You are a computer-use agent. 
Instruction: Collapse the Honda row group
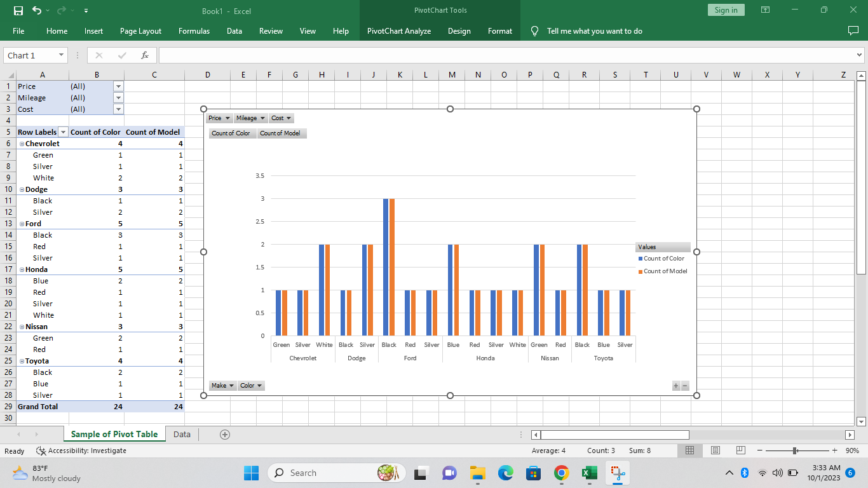click(x=22, y=269)
